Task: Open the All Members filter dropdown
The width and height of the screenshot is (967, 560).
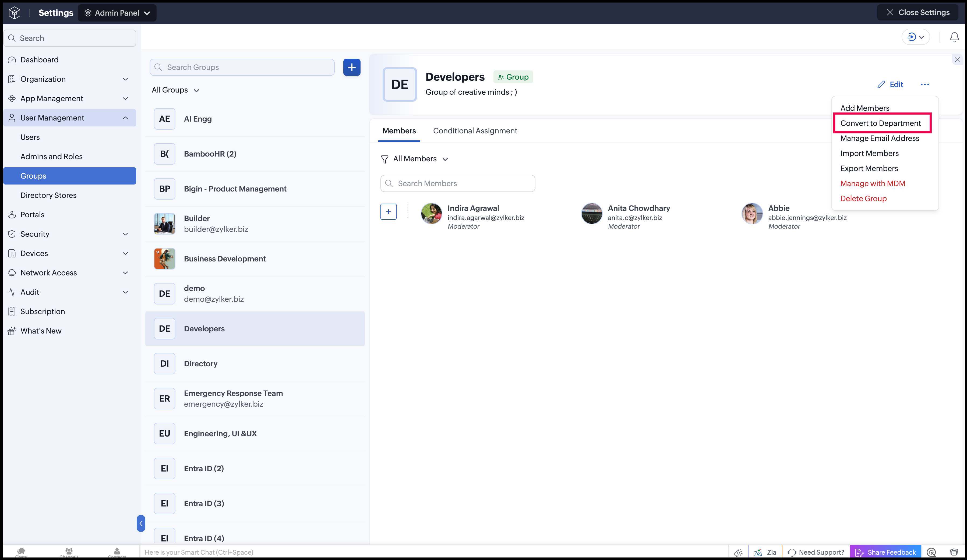Action: point(421,159)
